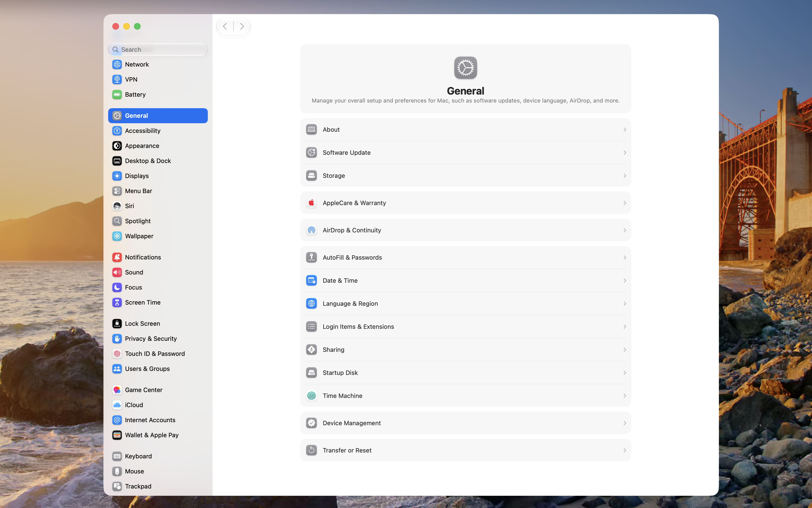Click the AirDrop & Continuity rings icon
812x508 pixels.
(311, 230)
